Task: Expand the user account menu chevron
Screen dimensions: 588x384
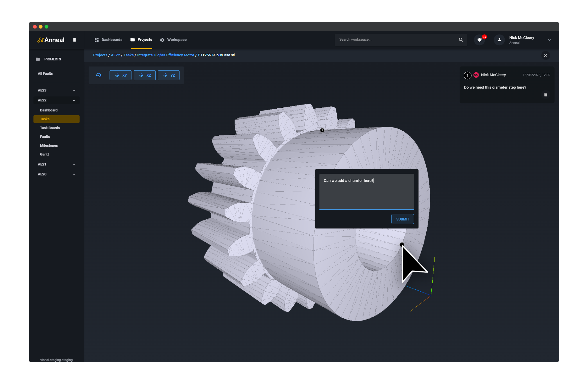Action: coord(549,40)
